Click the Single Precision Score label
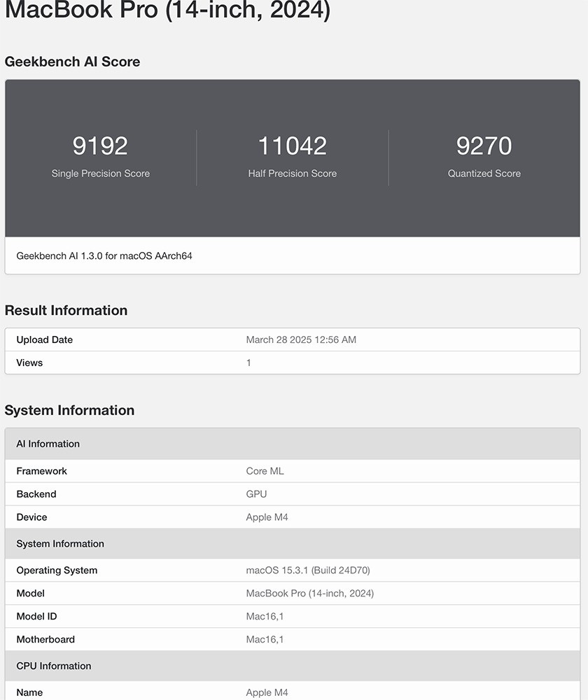 [x=100, y=174]
